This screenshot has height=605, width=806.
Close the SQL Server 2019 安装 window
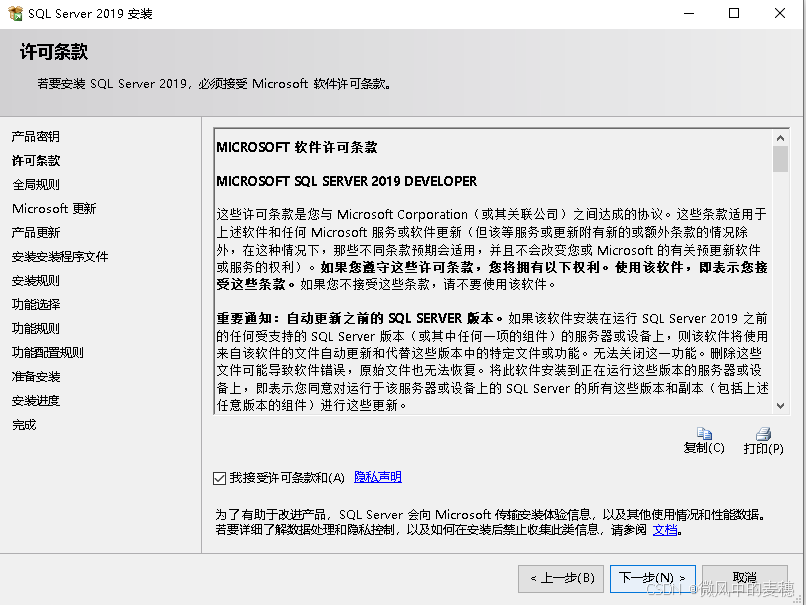click(x=780, y=13)
